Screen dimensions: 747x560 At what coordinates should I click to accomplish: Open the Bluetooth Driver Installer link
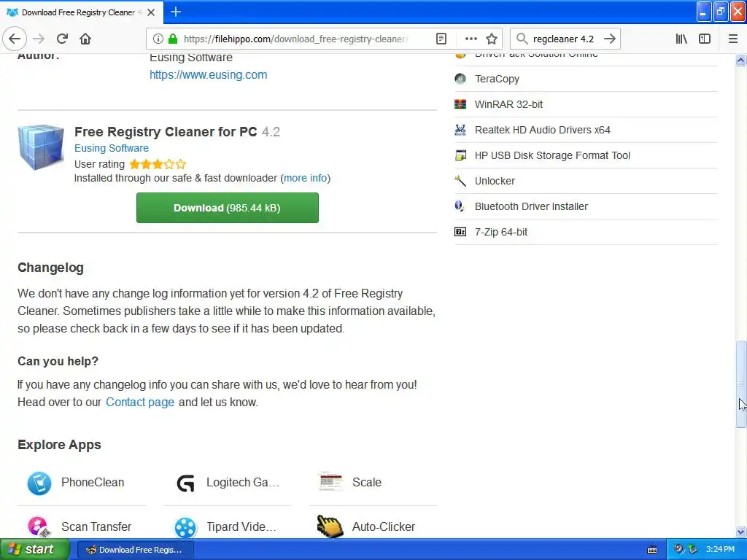tap(531, 206)
